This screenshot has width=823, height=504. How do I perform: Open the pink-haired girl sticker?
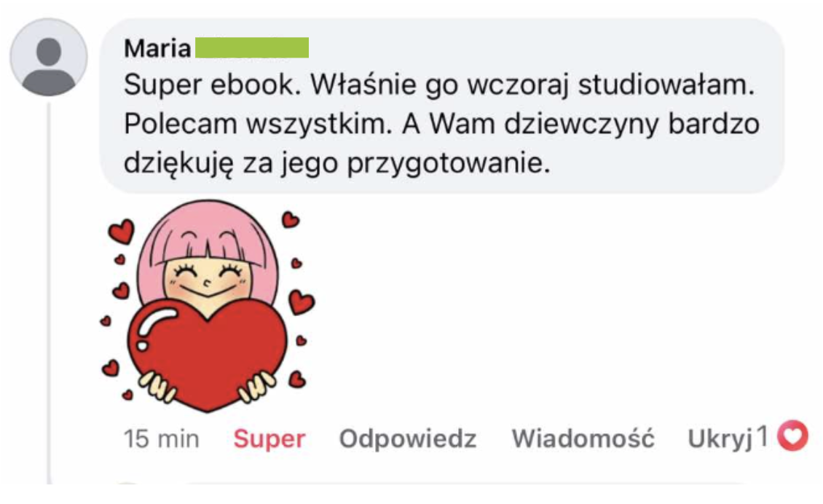pos(208,306)
